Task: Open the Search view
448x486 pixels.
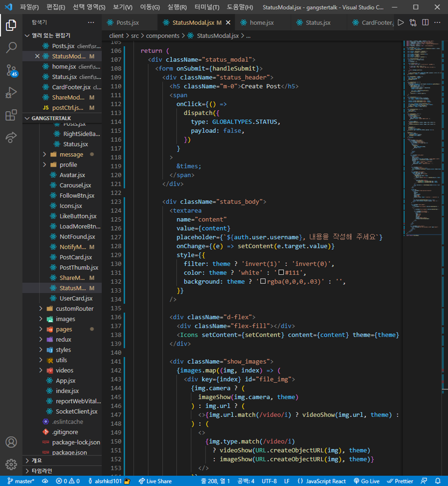Action: pos(11,47)
